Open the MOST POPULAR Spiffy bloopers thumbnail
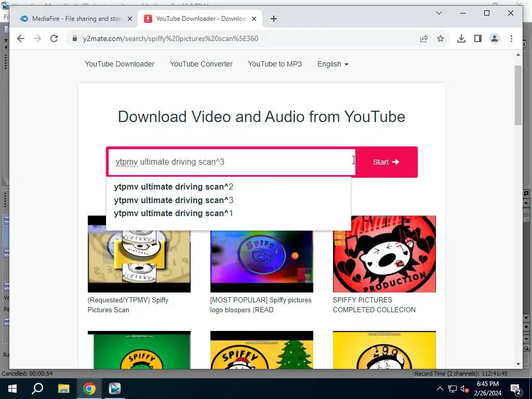This screenshot has height=399, width=532. pos(262,261)
